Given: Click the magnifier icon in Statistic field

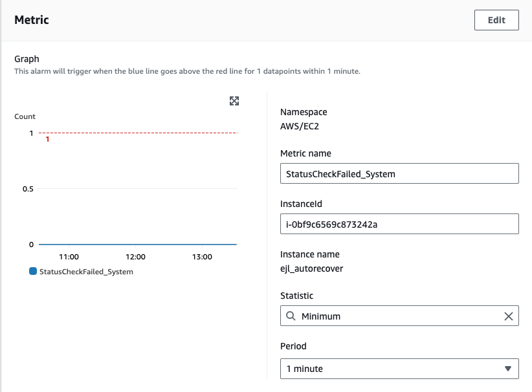Looking at the screenshot, I should 291,316.
